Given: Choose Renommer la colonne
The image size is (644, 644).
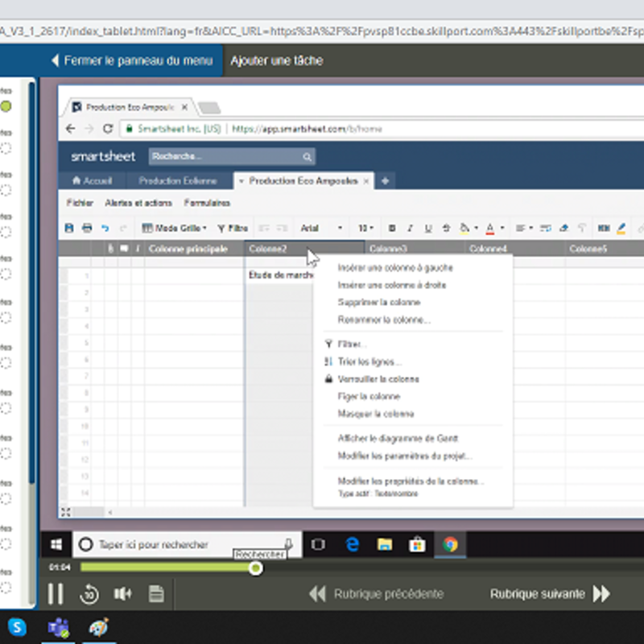Looking at the screenshot, I should [384, 320].
